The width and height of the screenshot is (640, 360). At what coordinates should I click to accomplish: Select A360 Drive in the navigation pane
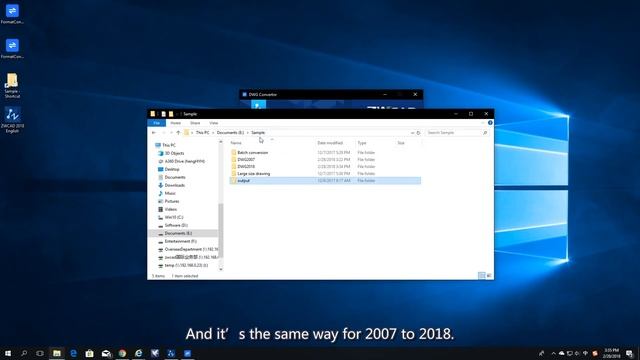(x=184, y=161)
